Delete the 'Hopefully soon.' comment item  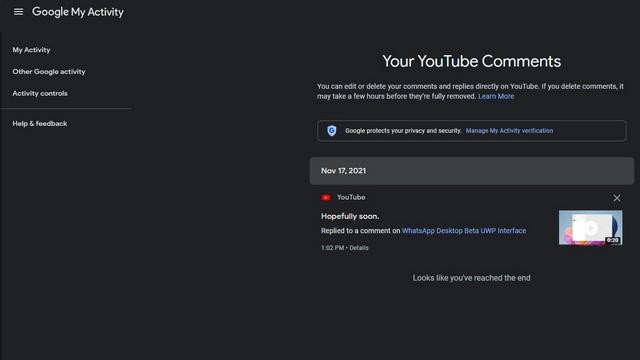(617, 198)
